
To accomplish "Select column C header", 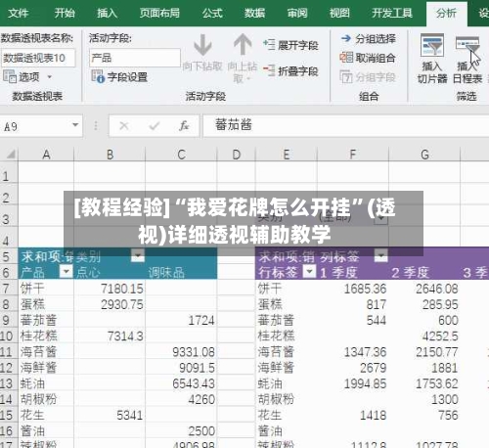I will [x=181, y=155].
